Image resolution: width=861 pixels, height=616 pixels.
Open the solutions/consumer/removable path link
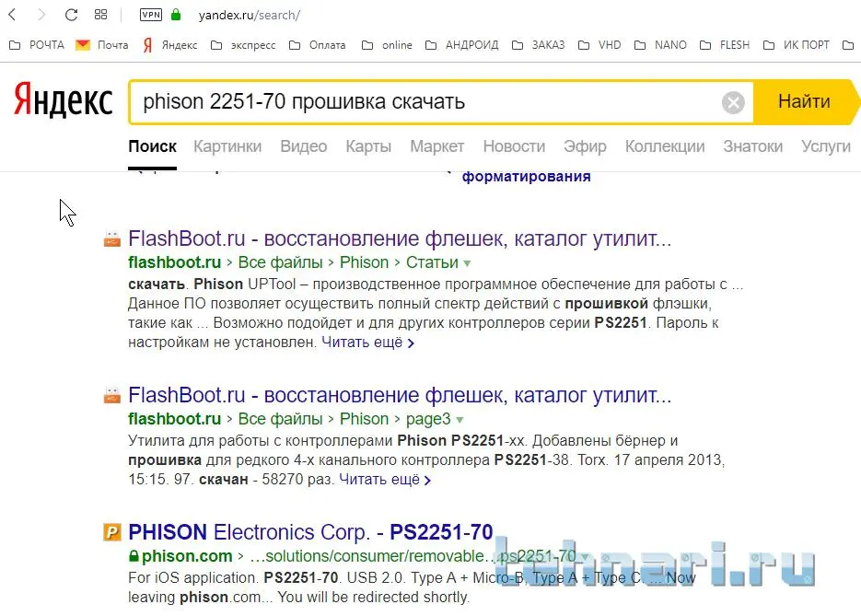[412, 556]
